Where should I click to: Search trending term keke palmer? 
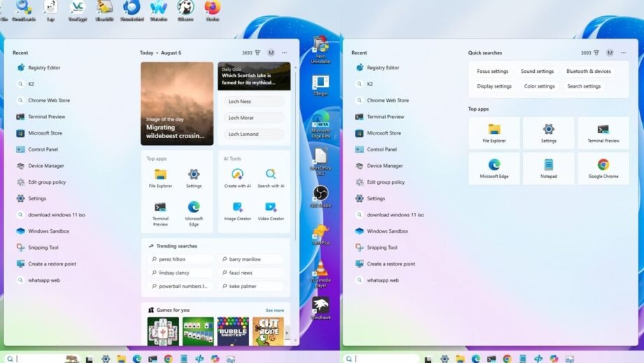click(x=251, y=286)
